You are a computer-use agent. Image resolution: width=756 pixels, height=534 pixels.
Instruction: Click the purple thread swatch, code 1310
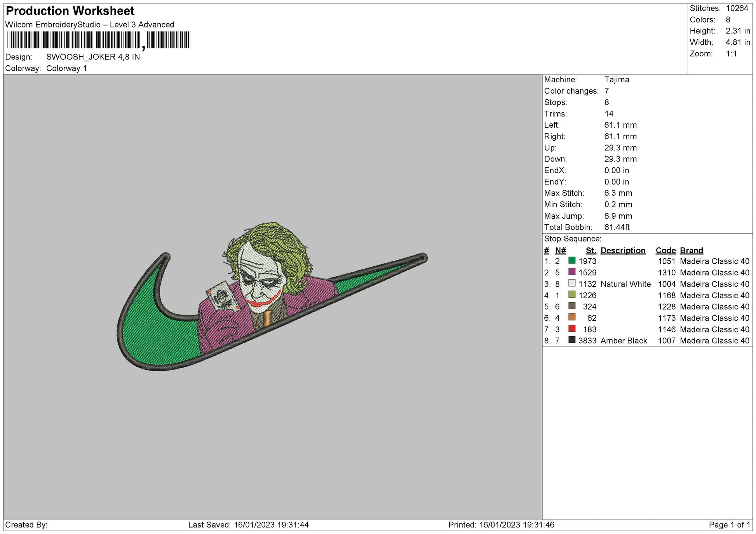click(571, 272)
